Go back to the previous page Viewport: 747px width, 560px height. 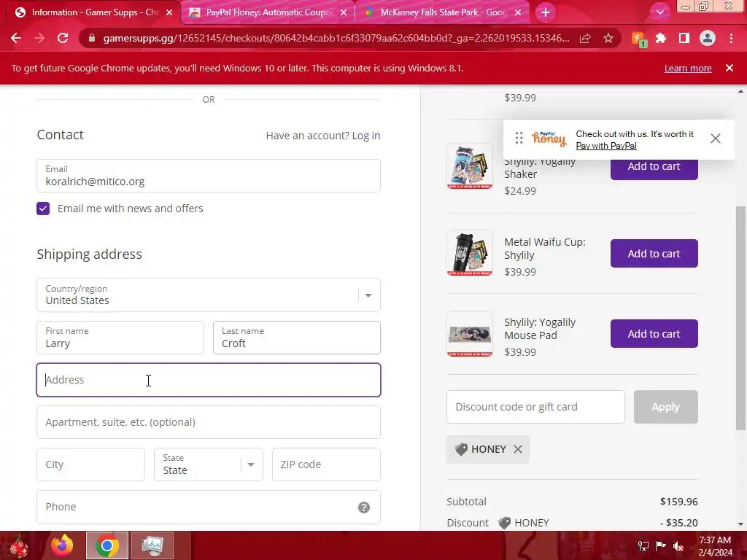point(16,38)
